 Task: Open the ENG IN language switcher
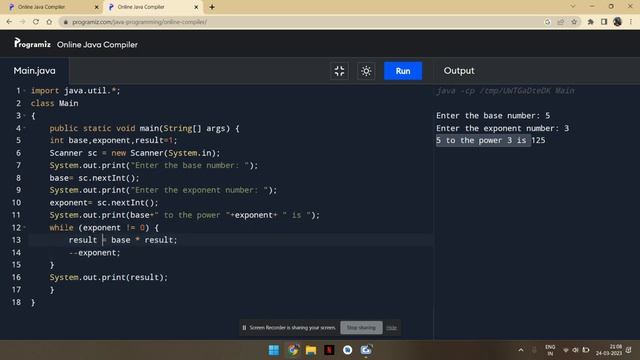[x=550, y=350]
